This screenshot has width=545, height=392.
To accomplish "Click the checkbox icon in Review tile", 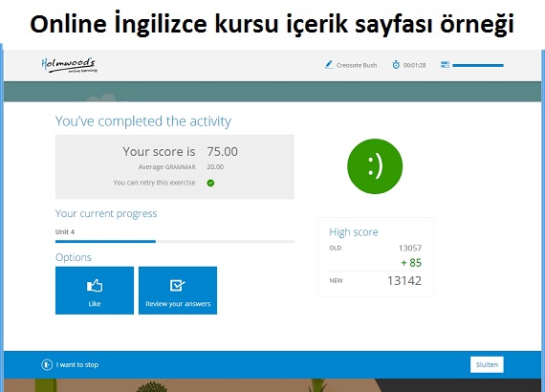I will pos(177,285).
